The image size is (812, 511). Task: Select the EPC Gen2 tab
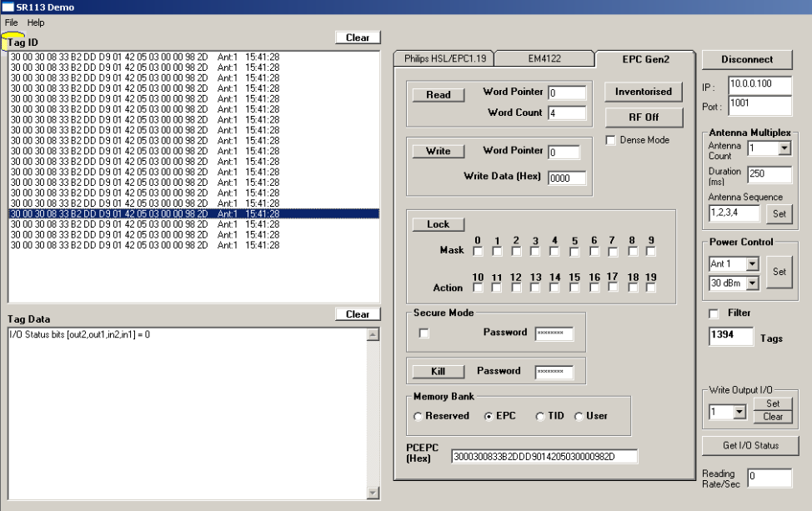click(645, 59)
